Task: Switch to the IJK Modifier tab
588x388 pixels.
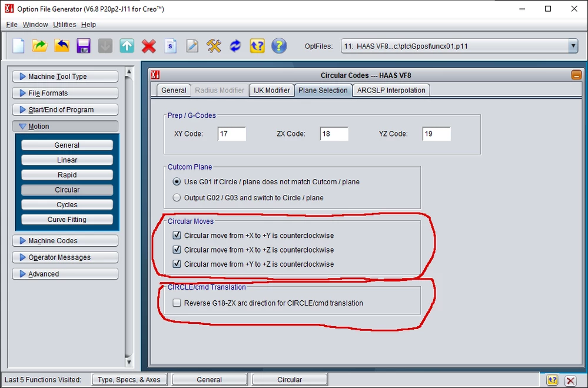Action: (x=272, y=90)
